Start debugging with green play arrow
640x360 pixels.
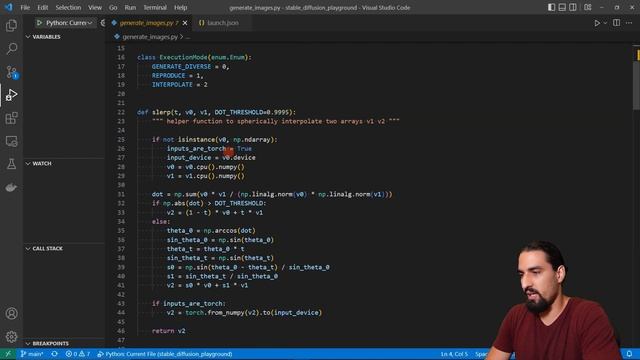pyautogui.click(x=39, y=23)
